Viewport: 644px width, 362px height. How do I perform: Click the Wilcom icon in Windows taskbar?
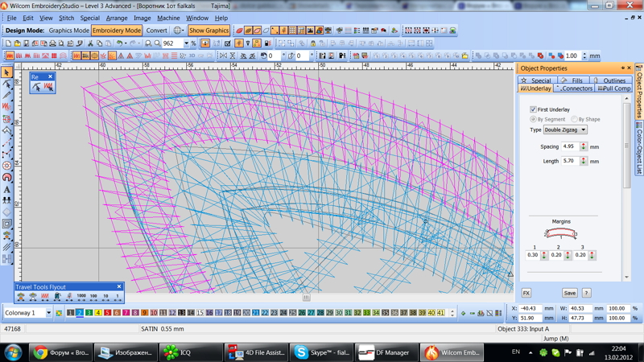coord(452,352)
